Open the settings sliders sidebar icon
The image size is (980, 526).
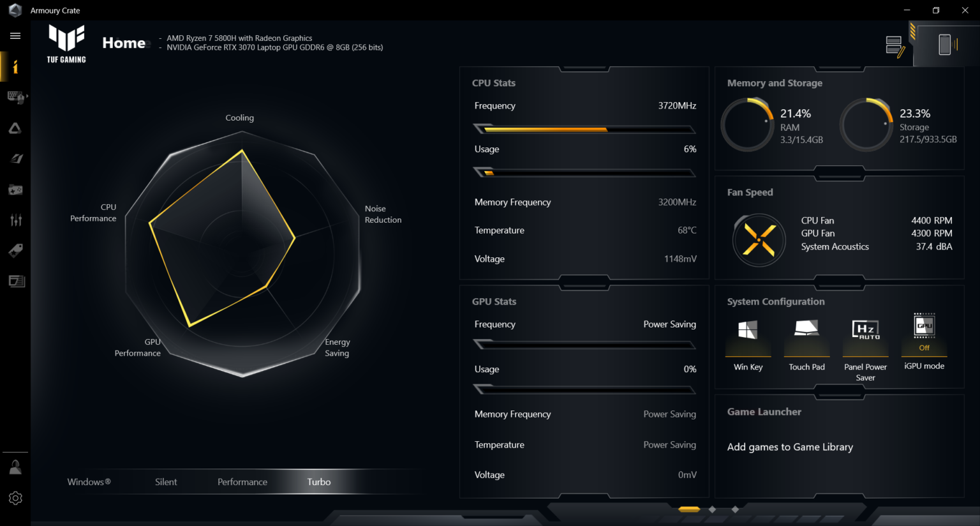click(15, 220)
